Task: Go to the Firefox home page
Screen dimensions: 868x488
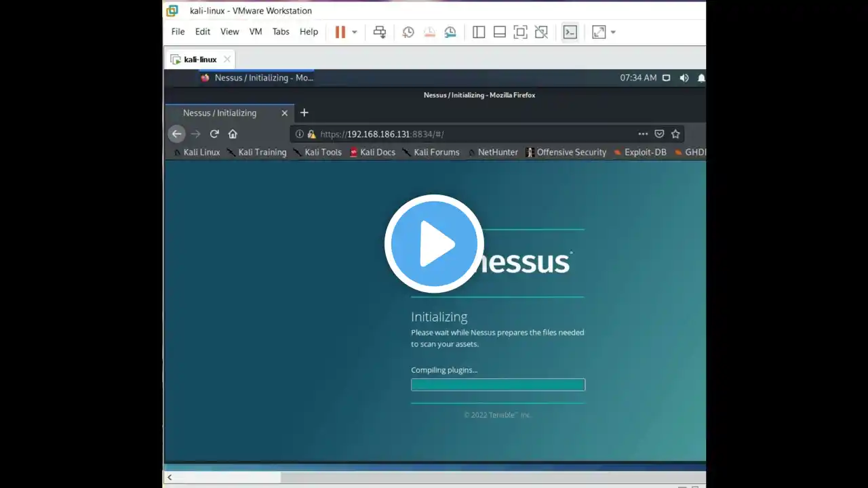Action: tap(233, 134)
